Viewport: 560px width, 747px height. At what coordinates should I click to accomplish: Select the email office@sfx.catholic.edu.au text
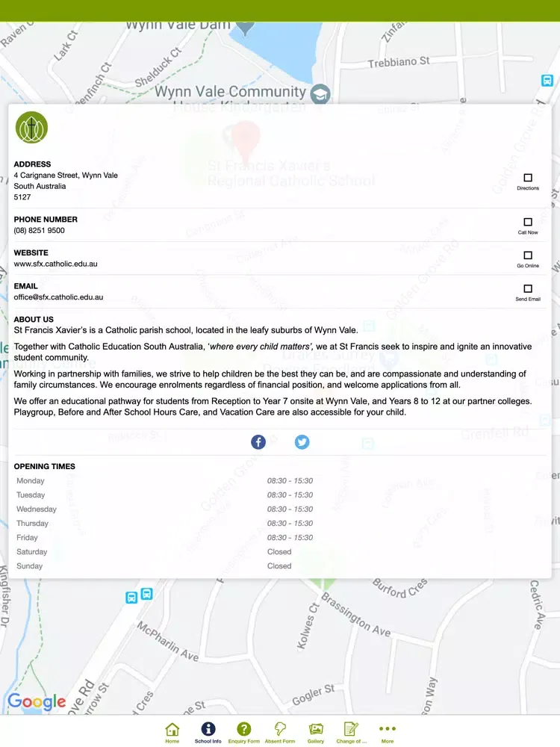pyautogui.click(x=58, y=297)
